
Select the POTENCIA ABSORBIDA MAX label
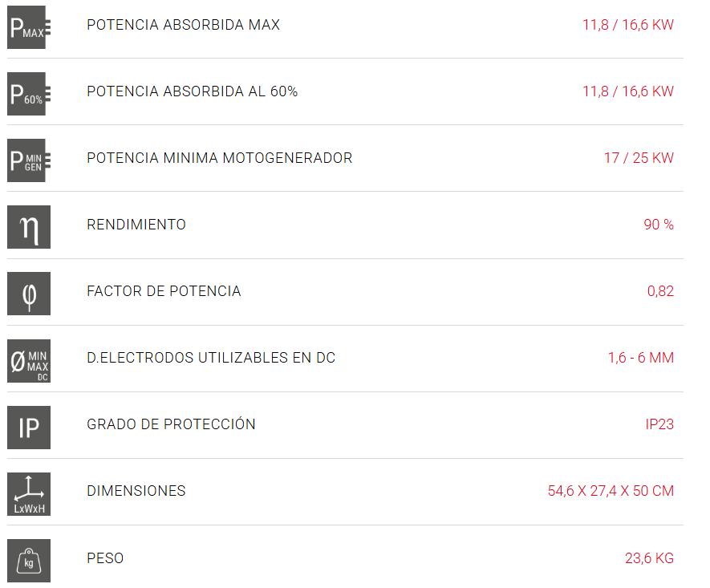(184, 24)
